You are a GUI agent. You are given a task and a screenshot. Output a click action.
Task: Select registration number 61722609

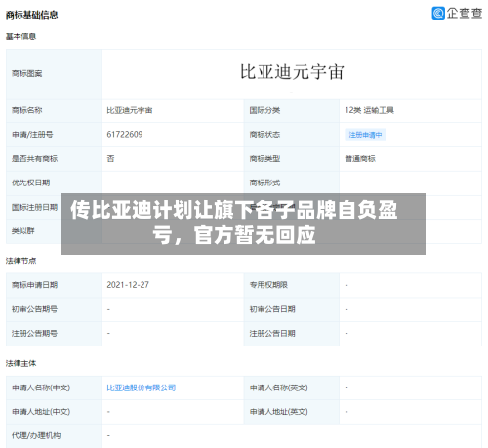[125, 134]
